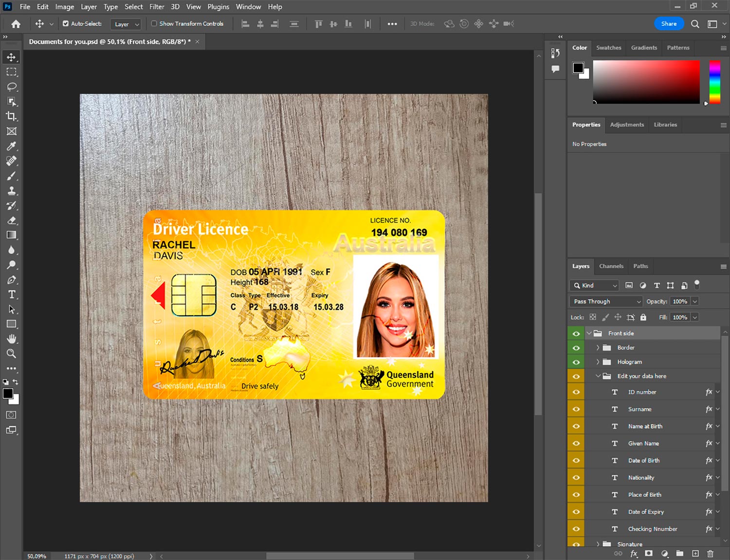Click the delete layer trash icon
Screen dimensions: 730x560
click(x=710, y=554)
